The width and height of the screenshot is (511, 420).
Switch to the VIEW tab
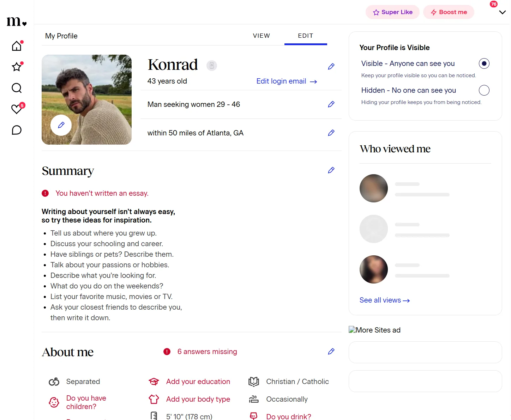[261, 36]
